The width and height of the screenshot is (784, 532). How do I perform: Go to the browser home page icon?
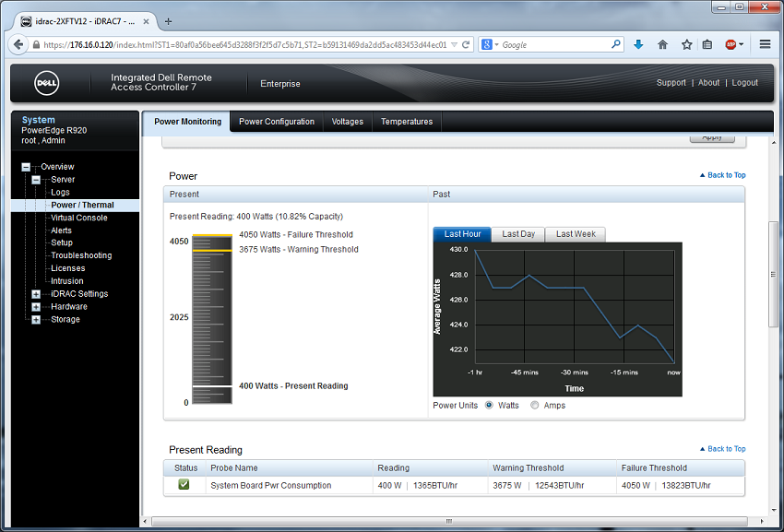(662, 44)
